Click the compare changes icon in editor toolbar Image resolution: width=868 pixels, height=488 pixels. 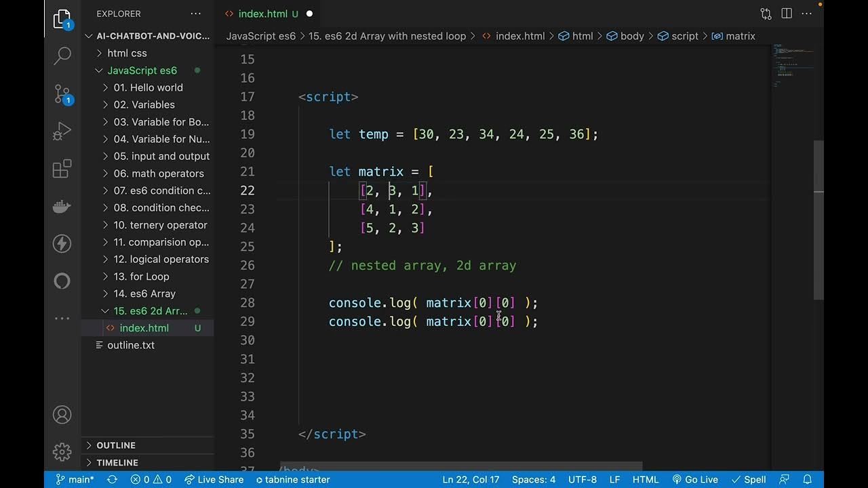pyautogui.click(x=766, y=14)
